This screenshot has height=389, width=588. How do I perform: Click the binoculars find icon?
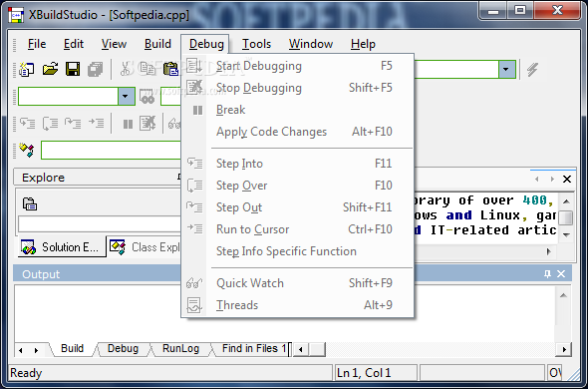[147, 97]
